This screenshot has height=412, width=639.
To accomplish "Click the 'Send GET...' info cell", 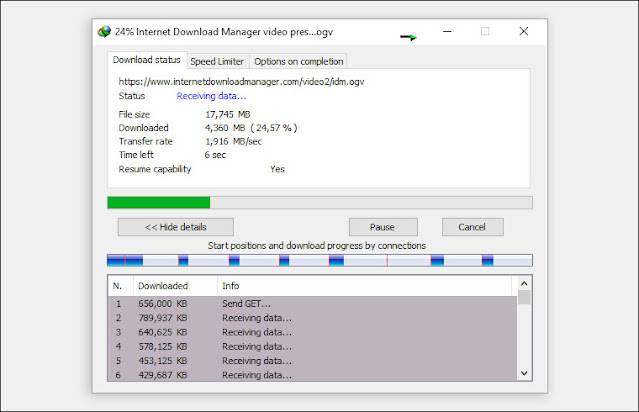I will pos(246,304).
